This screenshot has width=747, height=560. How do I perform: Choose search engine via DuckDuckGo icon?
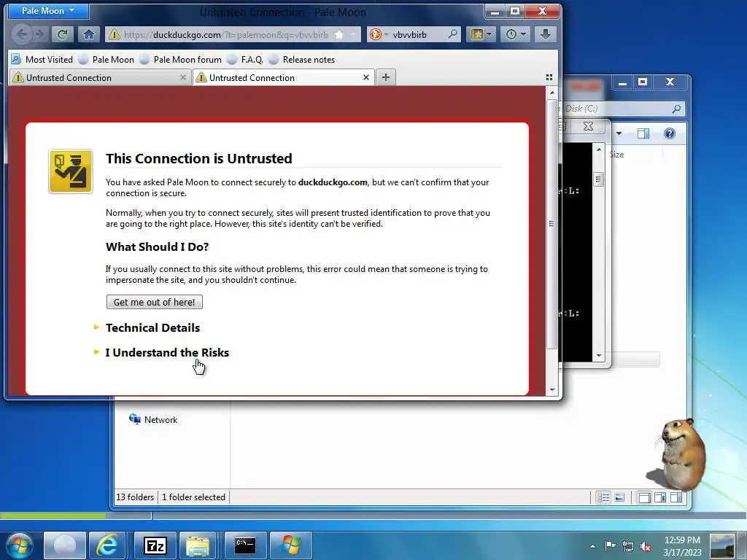(x=376, y=34)
